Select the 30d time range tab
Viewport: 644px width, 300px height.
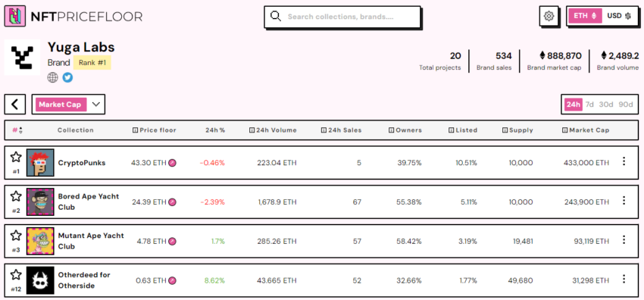pyautogui.click(x=606, y=105)
